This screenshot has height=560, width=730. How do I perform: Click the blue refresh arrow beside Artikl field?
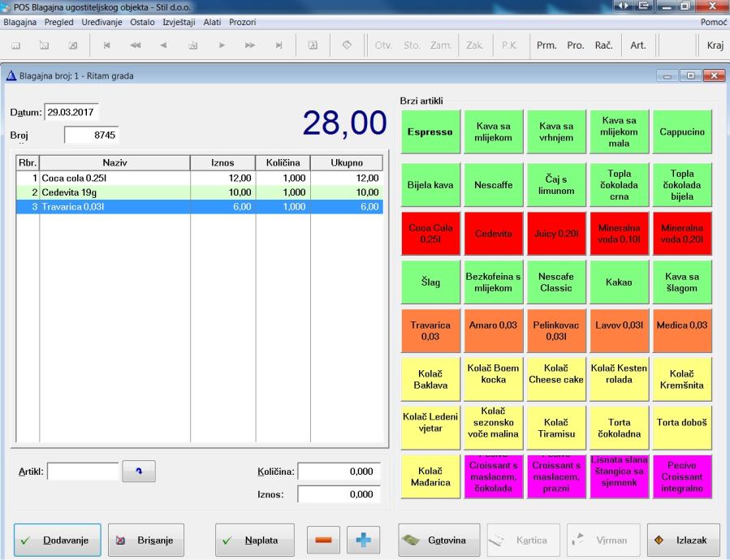coord(139,471)
